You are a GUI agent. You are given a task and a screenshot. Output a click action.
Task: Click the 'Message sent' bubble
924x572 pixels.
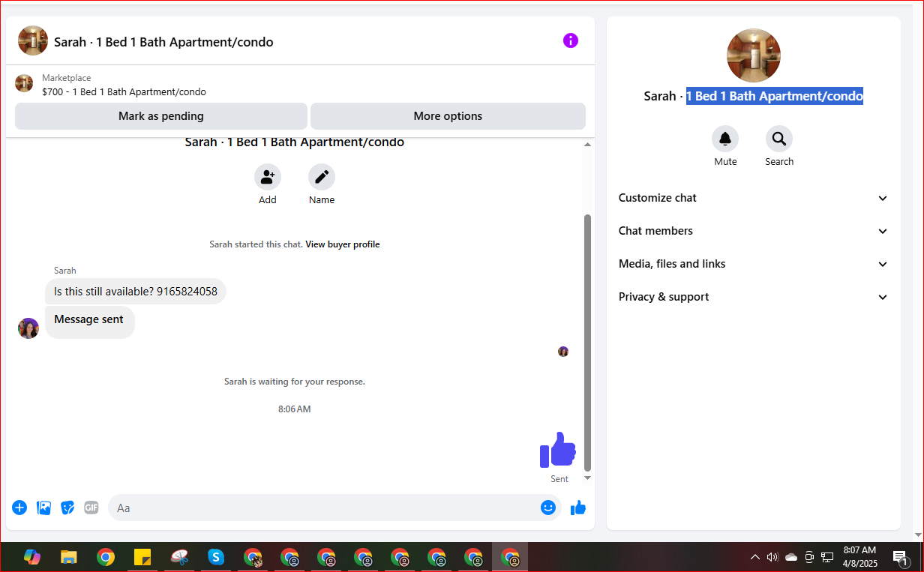coord(89,321)
